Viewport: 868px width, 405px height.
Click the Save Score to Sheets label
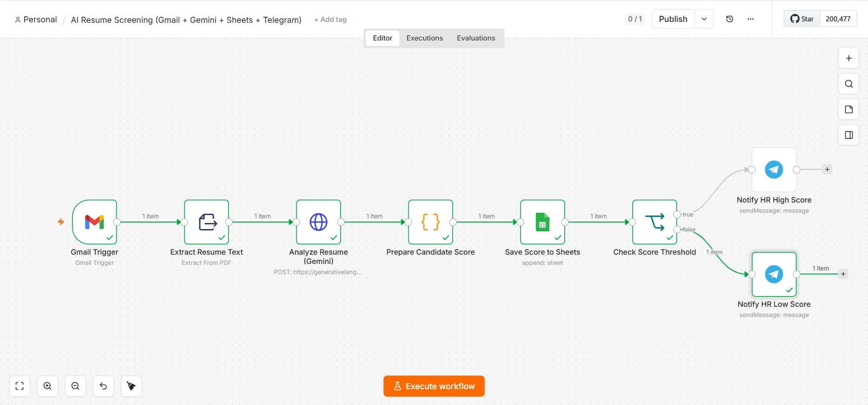click(542, 252)
